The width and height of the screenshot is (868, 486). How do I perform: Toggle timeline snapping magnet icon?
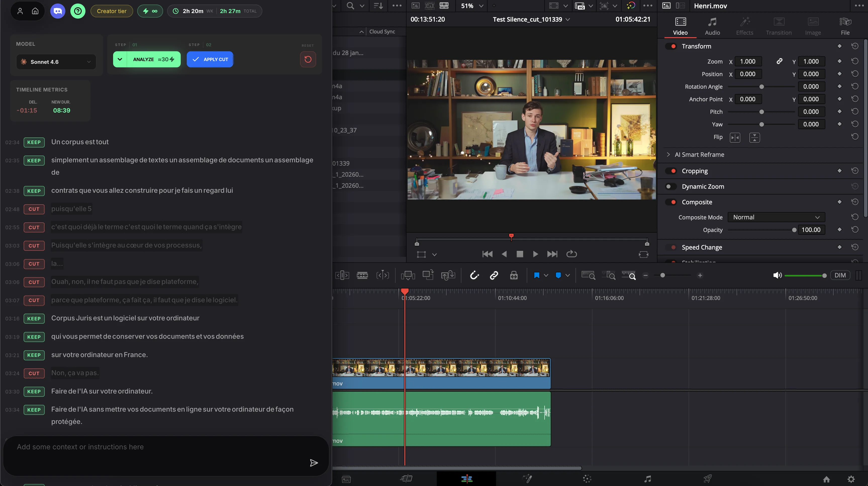(474, 275)
